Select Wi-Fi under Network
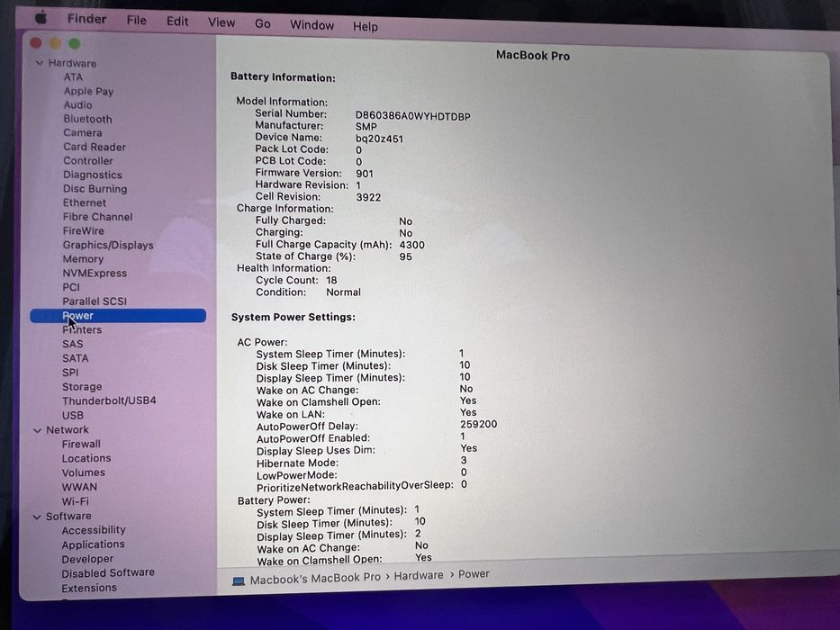840x630 pixels. 75,502
